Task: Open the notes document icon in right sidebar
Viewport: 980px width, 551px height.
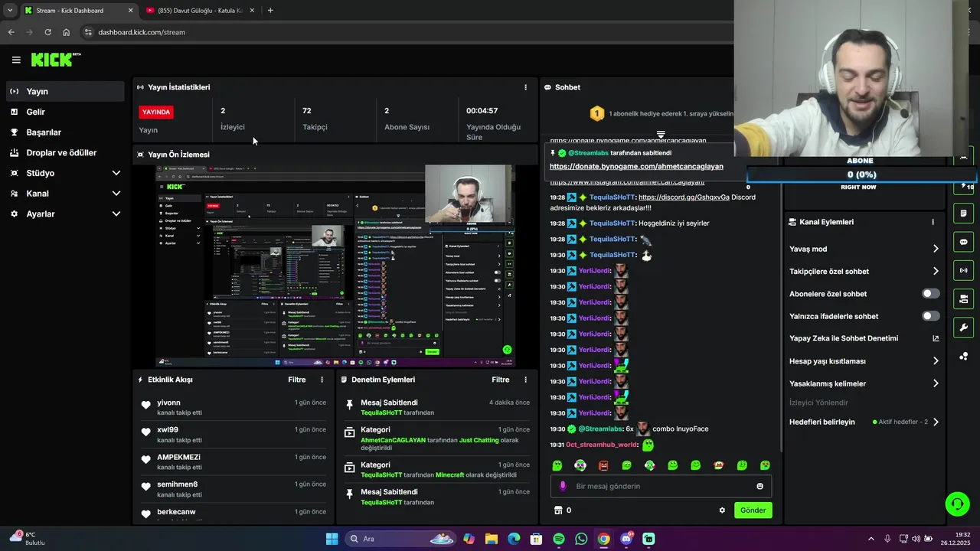Action: tap(964, 213)
